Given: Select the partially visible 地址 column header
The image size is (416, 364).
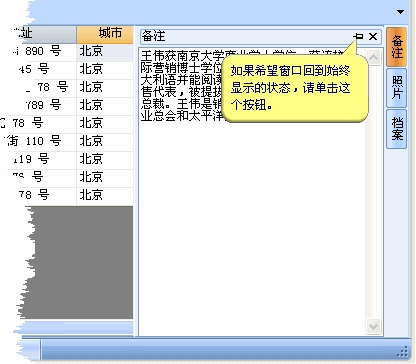Looking at the screenshot, I should tap(43, 34).
